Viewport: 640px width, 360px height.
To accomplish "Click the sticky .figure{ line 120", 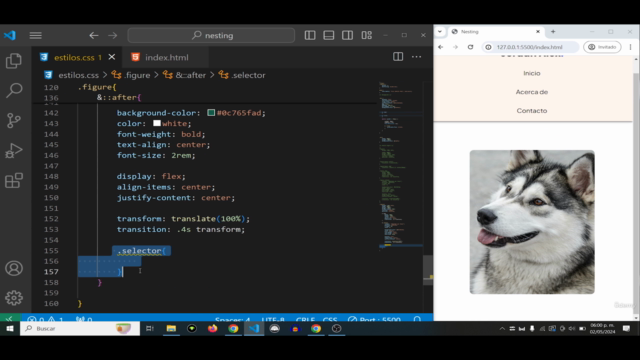I will click(x=98, y=87).
